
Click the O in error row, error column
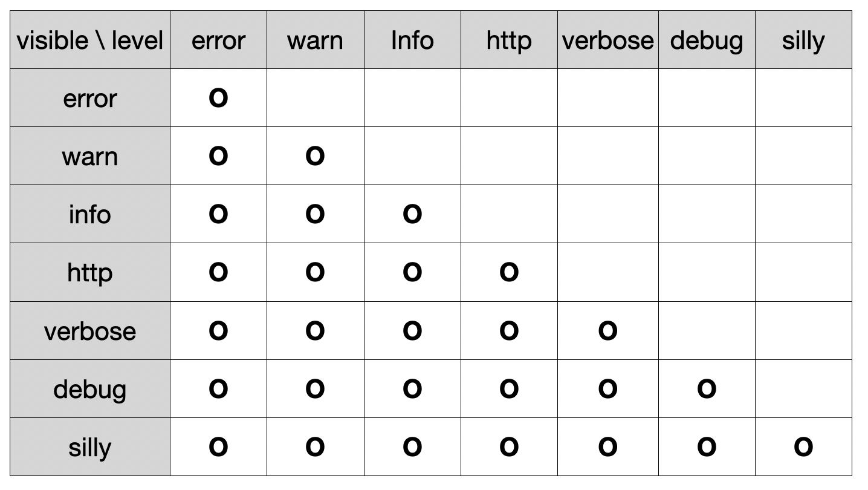[x=218, y=97]
